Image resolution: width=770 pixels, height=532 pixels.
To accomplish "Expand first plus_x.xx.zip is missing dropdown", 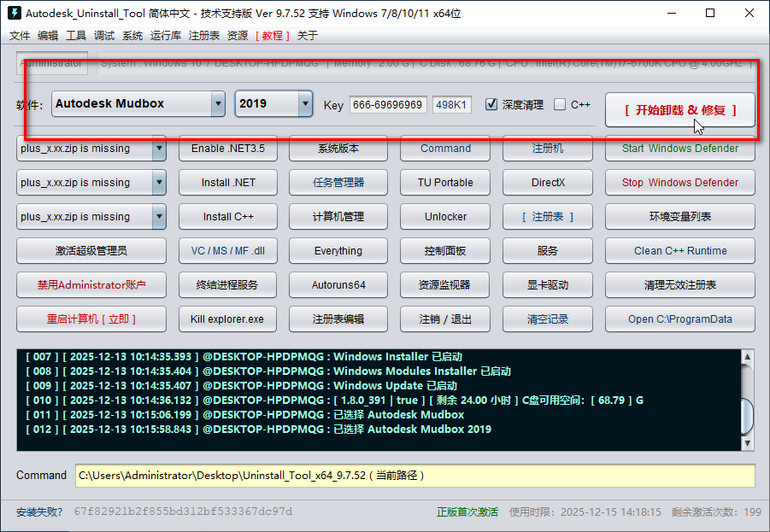I will 159,149.
